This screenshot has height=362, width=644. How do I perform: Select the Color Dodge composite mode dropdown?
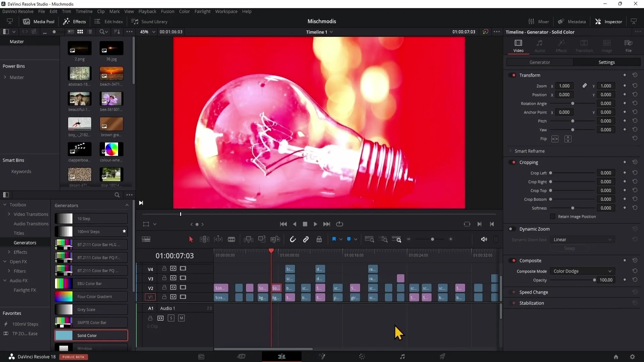(582, 271)
